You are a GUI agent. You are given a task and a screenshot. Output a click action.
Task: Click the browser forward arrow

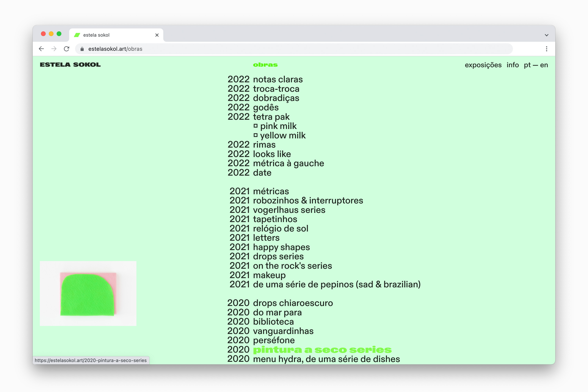coord(54,49)
